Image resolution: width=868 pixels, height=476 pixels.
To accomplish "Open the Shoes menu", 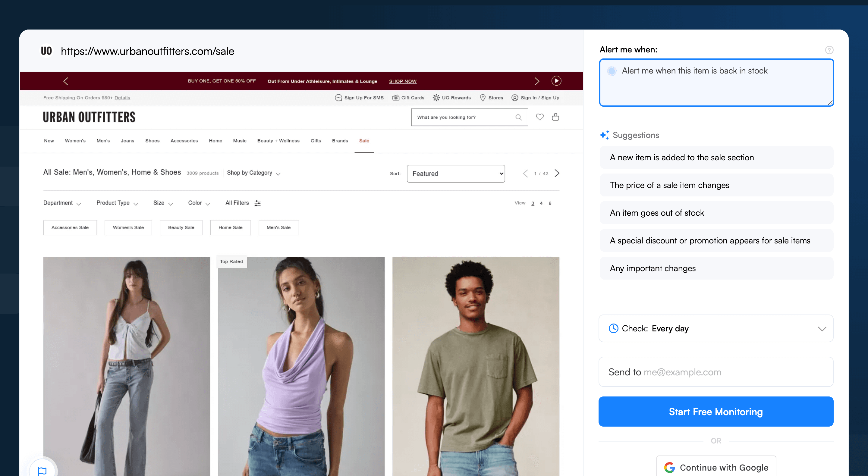I will pos(152,141).
